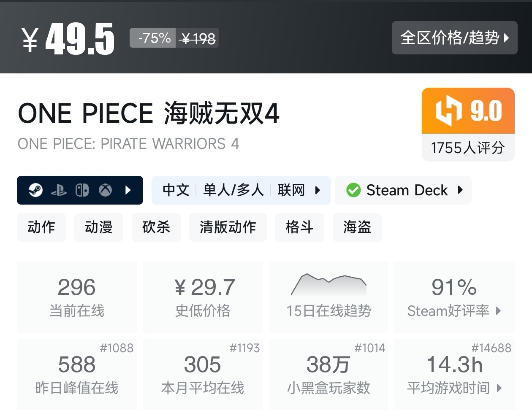Viewport: 532px width, 410px height.
Task: Select the 动作 tag
Action: (x=41, y=227)
